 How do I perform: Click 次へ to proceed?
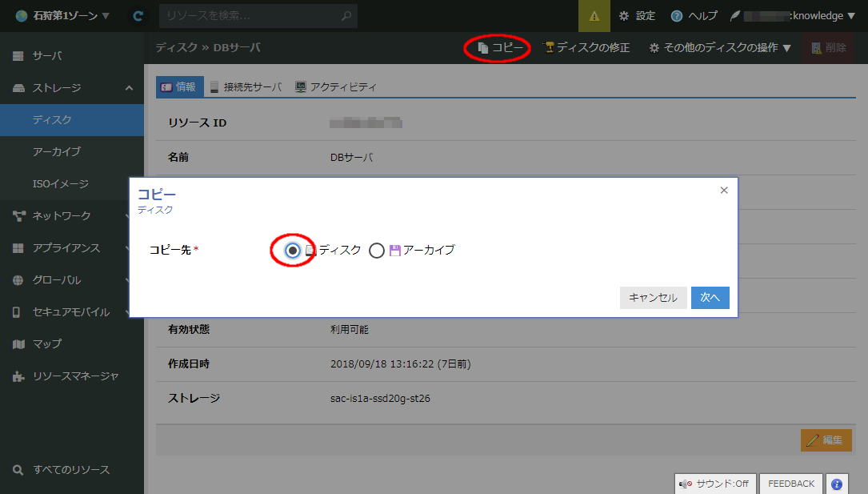710,297
